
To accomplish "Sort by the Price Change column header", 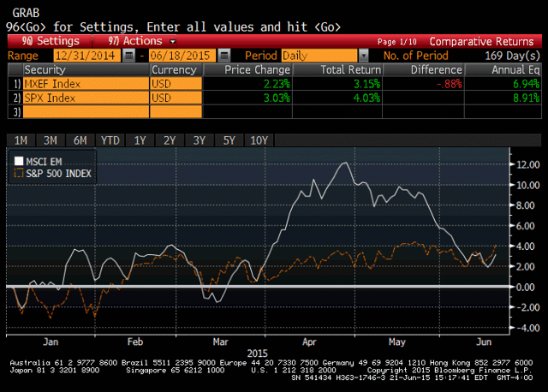I will click(x=247, y=70).
